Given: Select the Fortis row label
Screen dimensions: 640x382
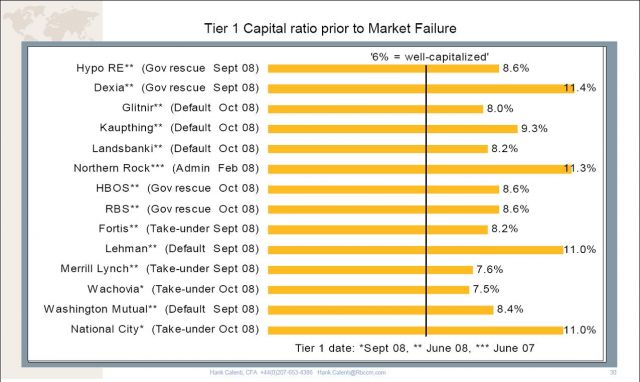Looking at the screenshot, I should [x=179, y=229].
